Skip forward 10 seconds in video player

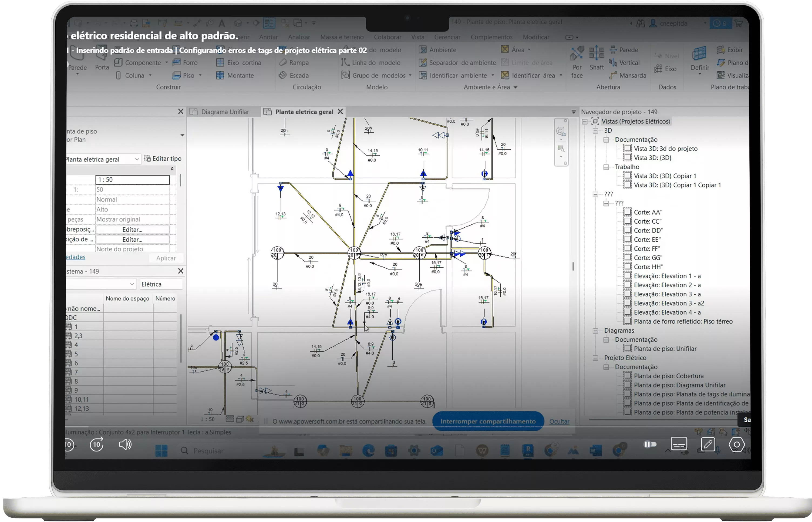click(x=97, y=444)
